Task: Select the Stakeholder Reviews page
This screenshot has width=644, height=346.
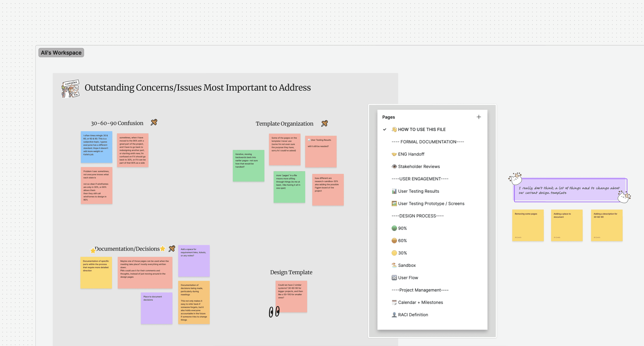Action: [419, 167]
